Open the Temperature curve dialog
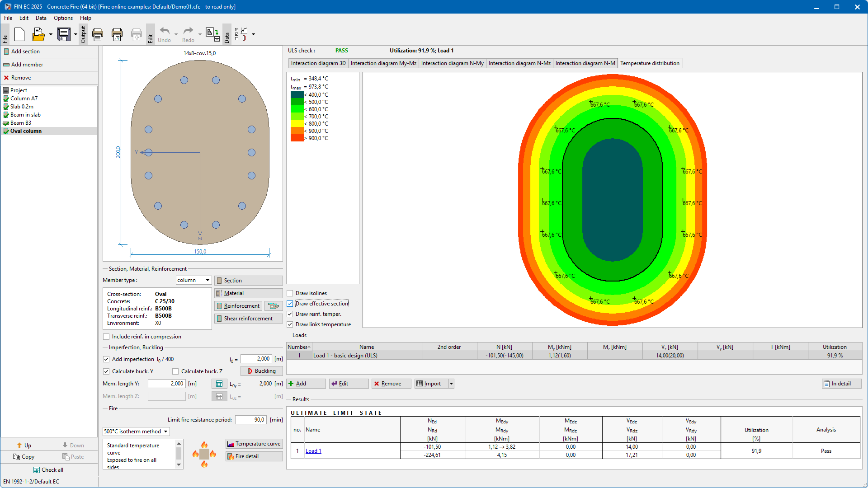 [x=254, y=444]
